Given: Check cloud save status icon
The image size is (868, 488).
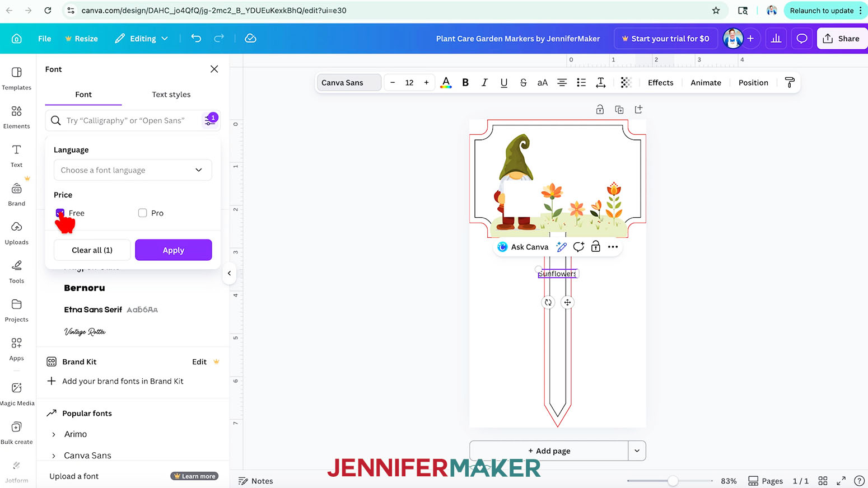Looking at the screenshot, I should (250, 38).
